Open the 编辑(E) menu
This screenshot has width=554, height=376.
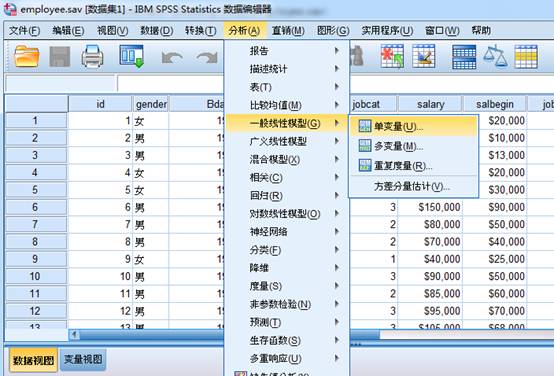[x=68, y=31]
